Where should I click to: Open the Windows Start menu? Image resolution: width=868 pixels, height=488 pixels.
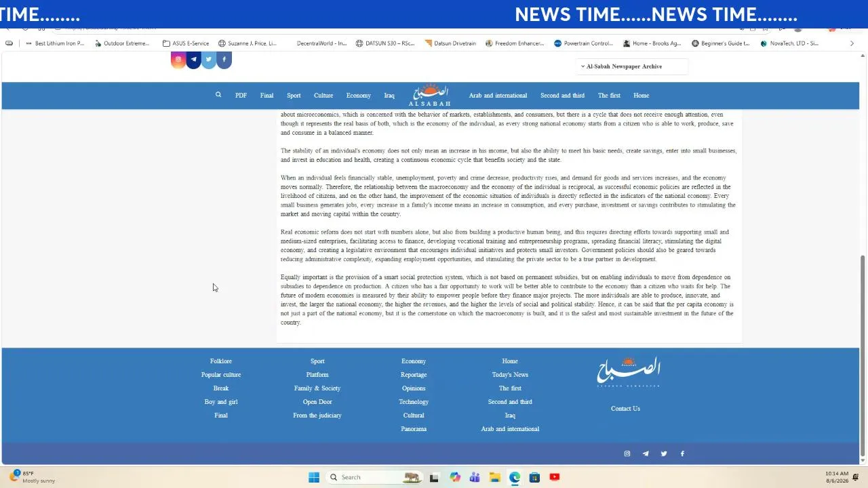coord(313,477)
